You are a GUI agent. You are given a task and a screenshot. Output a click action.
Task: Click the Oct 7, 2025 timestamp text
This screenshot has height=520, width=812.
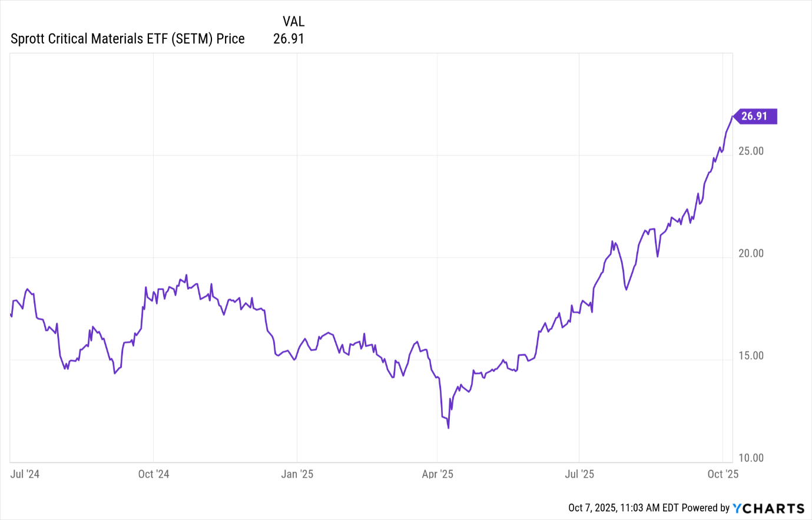pos(623,508)
